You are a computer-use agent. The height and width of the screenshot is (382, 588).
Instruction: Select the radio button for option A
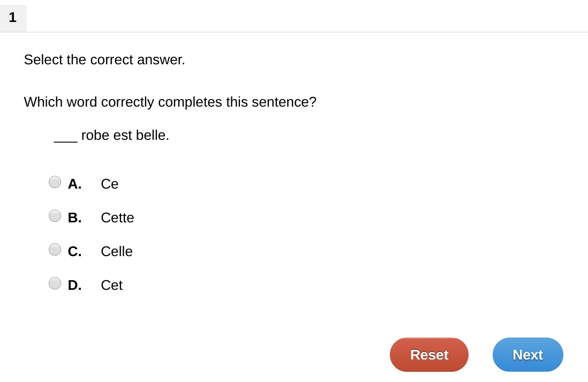tap(55, 182)
